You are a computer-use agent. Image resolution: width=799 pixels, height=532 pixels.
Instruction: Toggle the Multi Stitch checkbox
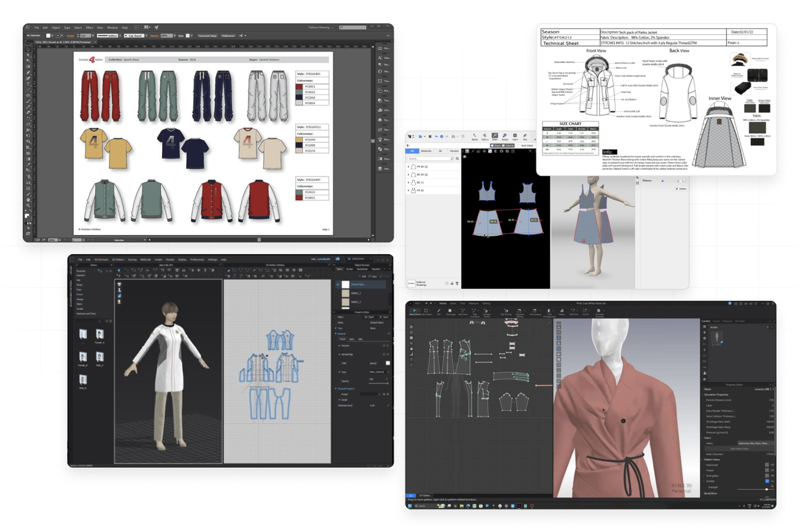(x=519, y=146)
